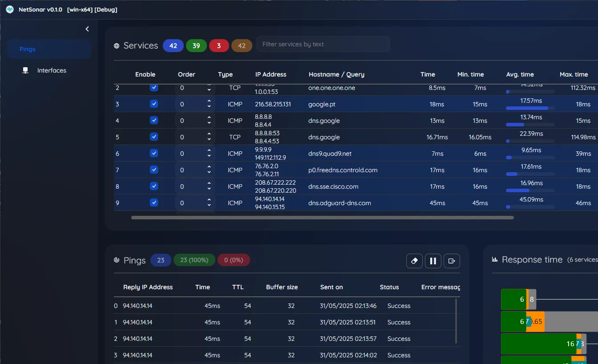Viewport: 598px width, 364px height.
Task: Click the bar chart icon beside Response time
Action: 494,259
